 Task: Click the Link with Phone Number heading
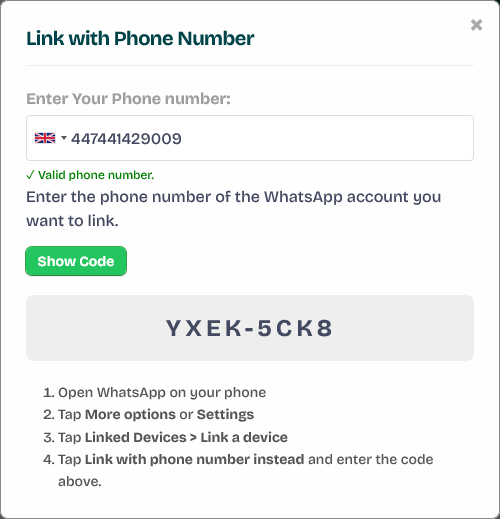tap(140, 38)
